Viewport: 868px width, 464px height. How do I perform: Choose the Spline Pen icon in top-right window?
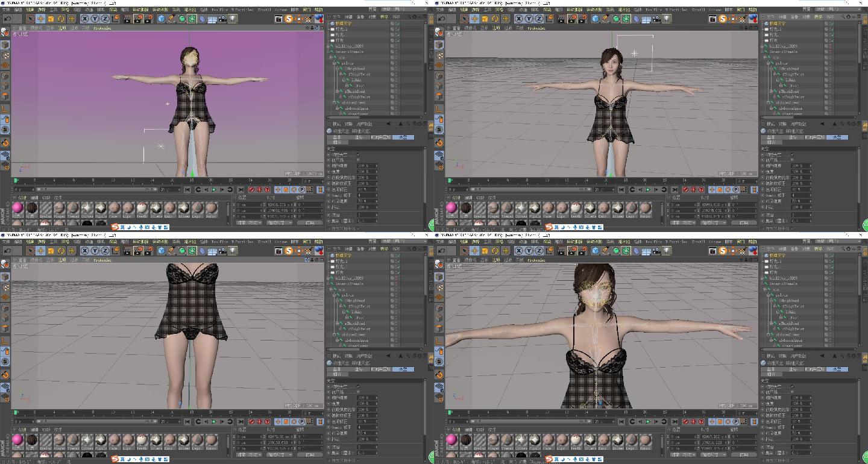click(x=606, y=19)
